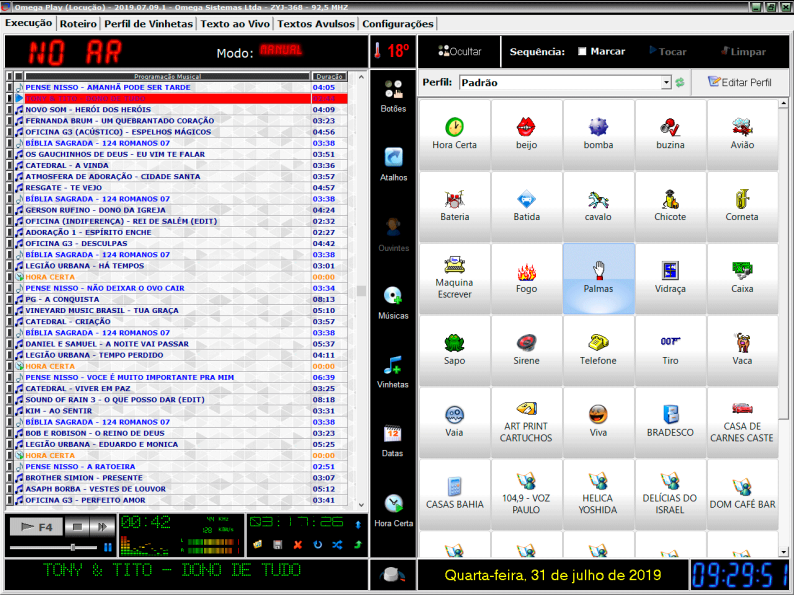Image resolution: width=794 pixels, height=595 pixels.
Task: Click the Palmas applause sound button
Action: pyautogui.click(x=599, y=277)
